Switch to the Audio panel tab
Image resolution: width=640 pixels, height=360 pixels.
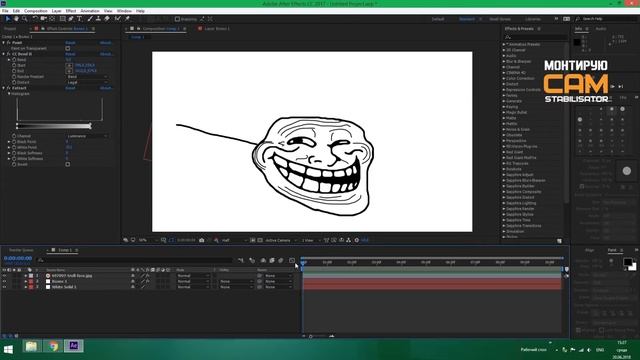tap(601, 29)
